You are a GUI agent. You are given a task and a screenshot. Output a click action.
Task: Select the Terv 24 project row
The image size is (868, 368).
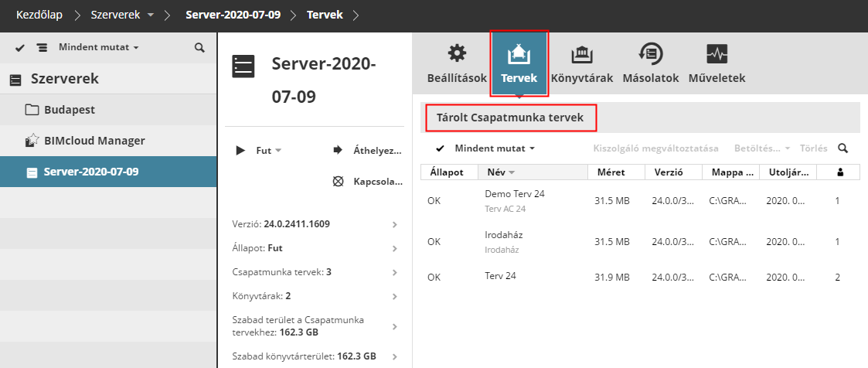coord(640,278)
